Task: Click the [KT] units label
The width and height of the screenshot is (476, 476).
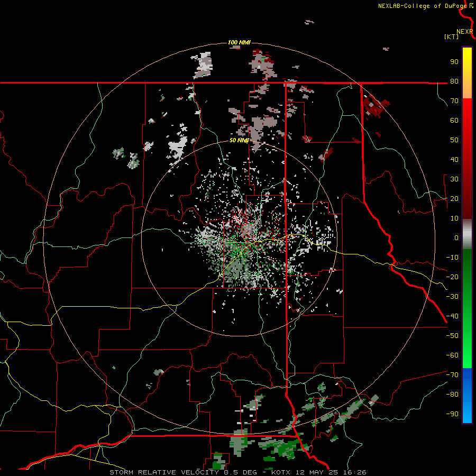Action: 451,36
